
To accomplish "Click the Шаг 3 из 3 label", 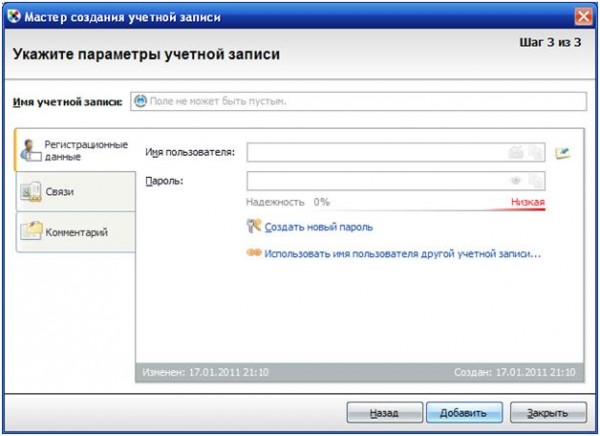I will tap(550, 42).
